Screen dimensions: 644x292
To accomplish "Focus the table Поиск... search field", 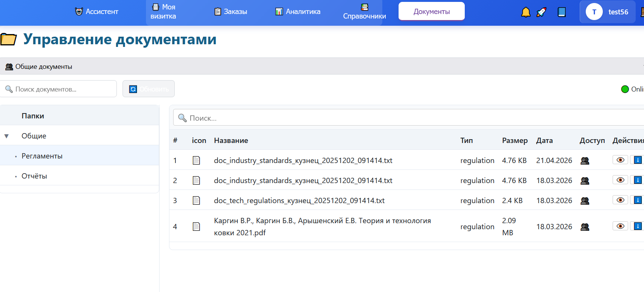I will pyautogui.click(x=408, y=118).
